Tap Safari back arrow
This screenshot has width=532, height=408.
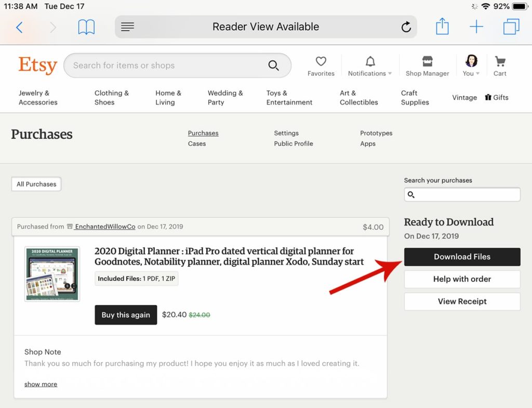[x=19, y=27]
